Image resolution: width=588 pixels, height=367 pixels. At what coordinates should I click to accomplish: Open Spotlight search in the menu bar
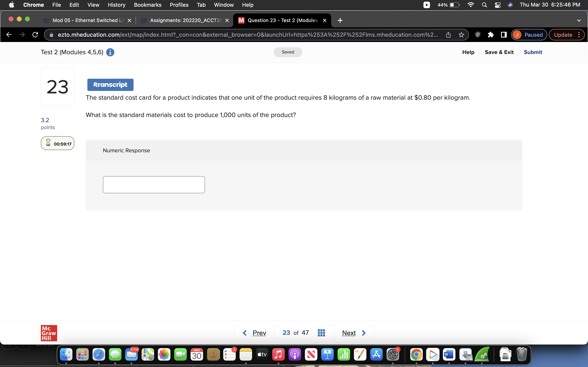coord(484,5)
